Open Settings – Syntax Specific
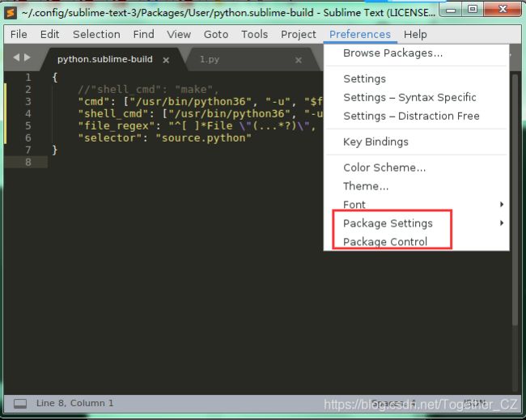Screen dimensions: 526x420 (x=416, y=98)
